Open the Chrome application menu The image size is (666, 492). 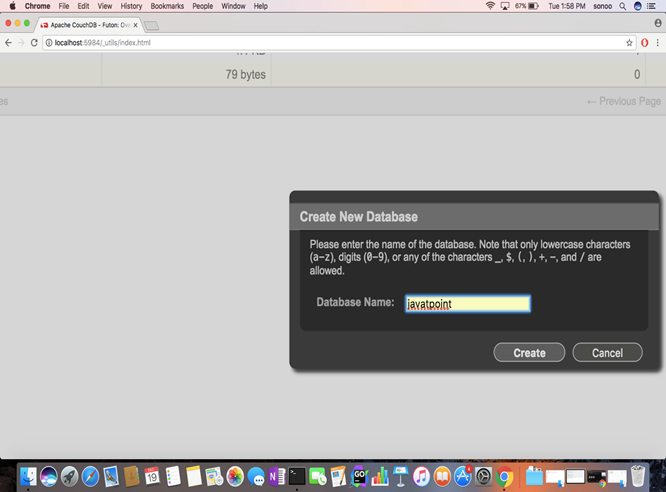pyautogui.click(x=37, y=6)
